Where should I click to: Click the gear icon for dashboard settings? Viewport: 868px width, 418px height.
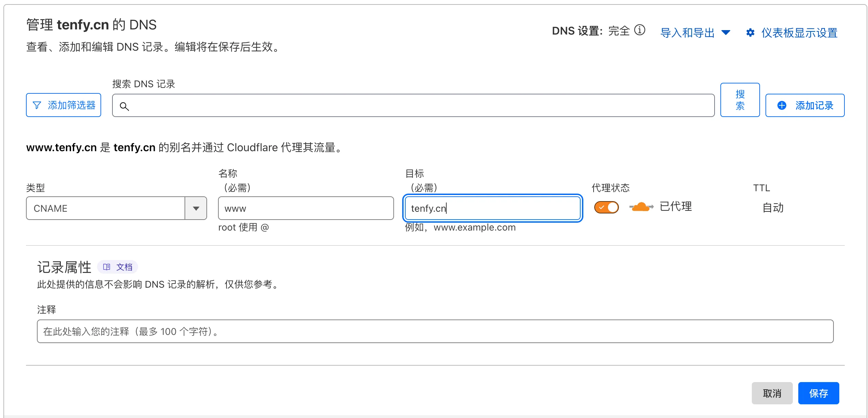750,33
